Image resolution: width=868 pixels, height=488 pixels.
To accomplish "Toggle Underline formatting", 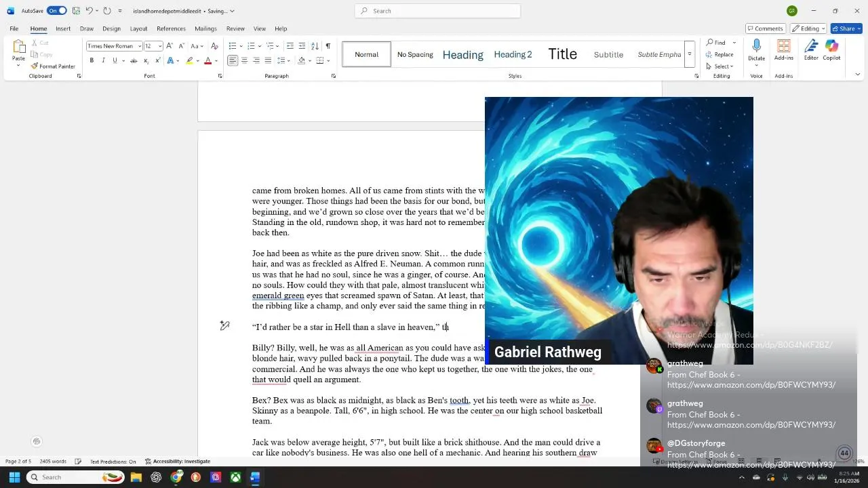I will (x=115, y=60).
